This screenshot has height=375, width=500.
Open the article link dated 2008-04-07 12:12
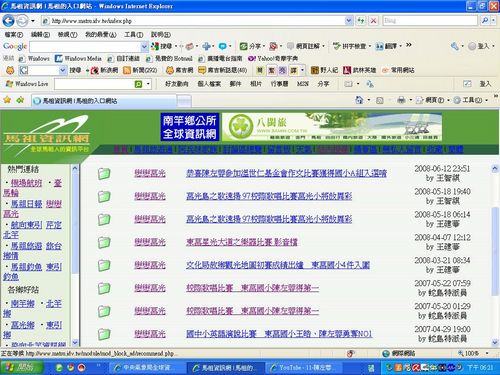tap(242, 242)
